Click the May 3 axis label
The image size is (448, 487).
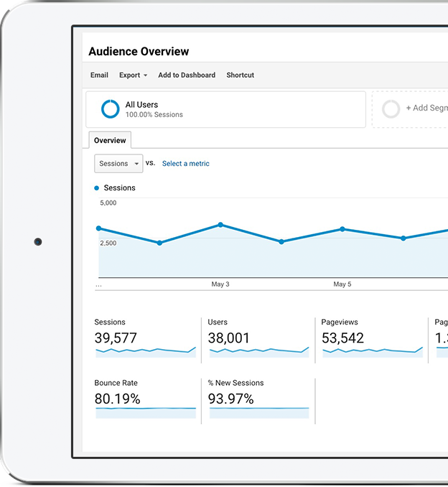220,284
